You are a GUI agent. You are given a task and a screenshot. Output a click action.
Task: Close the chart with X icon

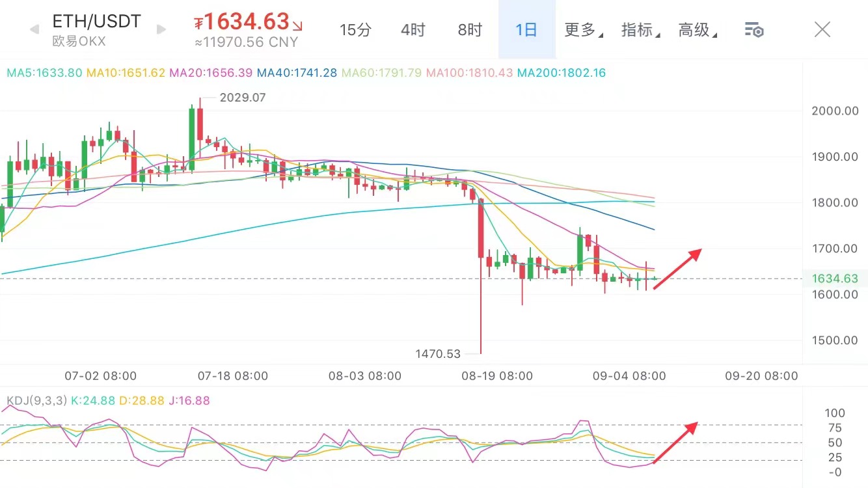[822, 29]
